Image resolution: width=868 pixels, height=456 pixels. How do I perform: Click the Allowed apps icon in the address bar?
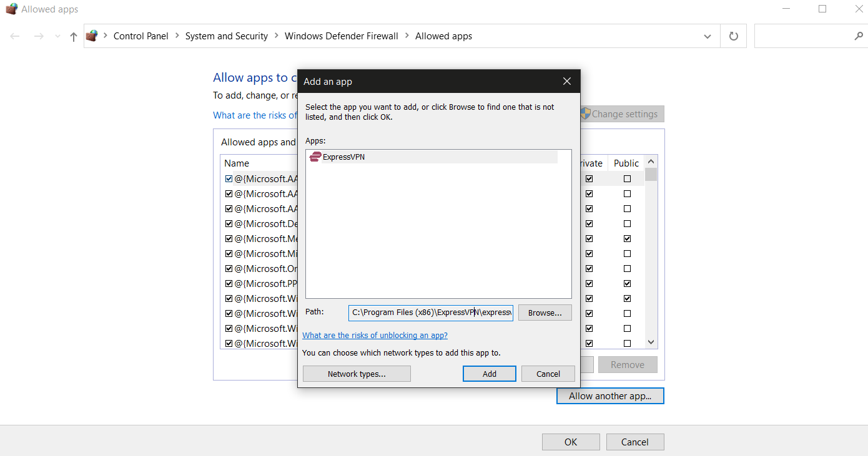point(91,36)
